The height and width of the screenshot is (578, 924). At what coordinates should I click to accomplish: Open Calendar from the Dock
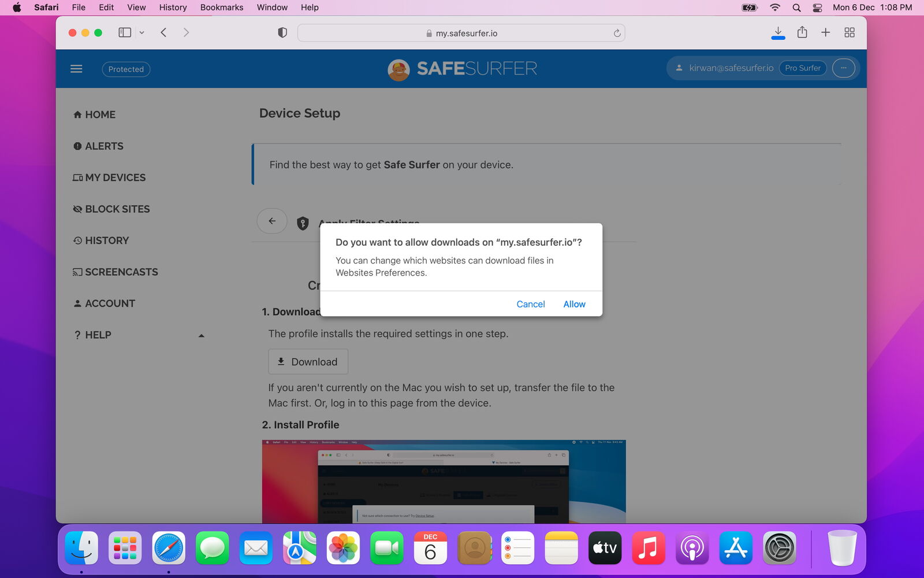(430, 548)
